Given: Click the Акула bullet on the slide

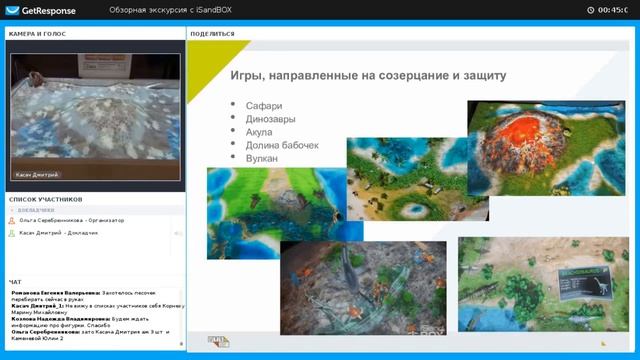Looking at the screenshot, I should pos(259,132).
